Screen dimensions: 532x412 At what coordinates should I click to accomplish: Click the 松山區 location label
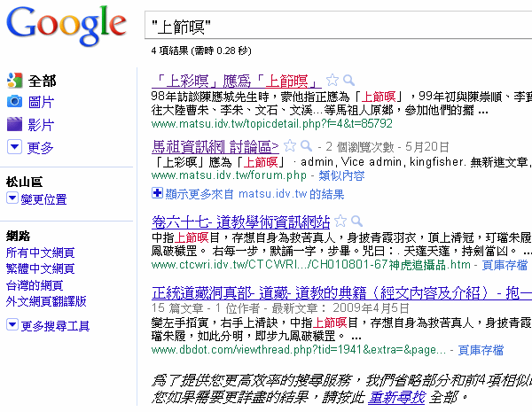click(24, 183)
